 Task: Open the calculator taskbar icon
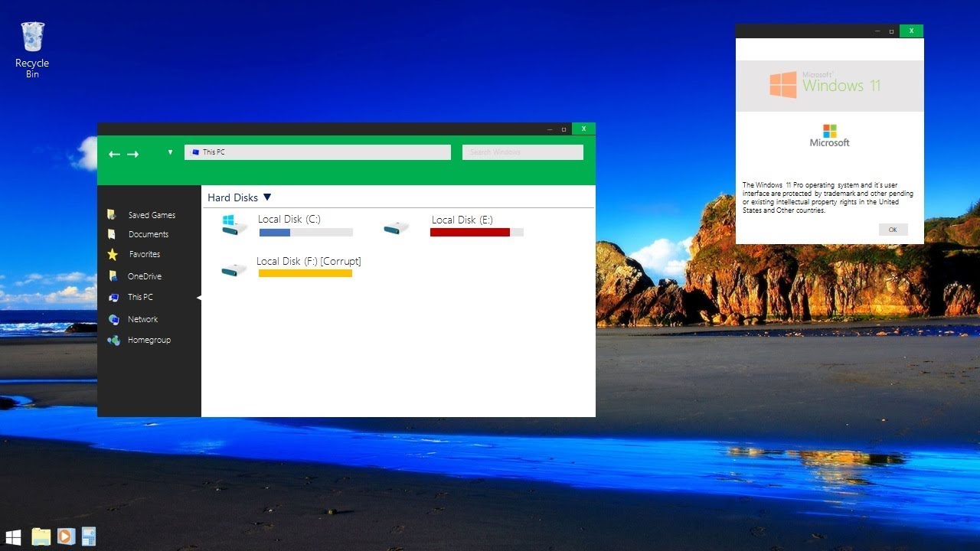(88, 537)
